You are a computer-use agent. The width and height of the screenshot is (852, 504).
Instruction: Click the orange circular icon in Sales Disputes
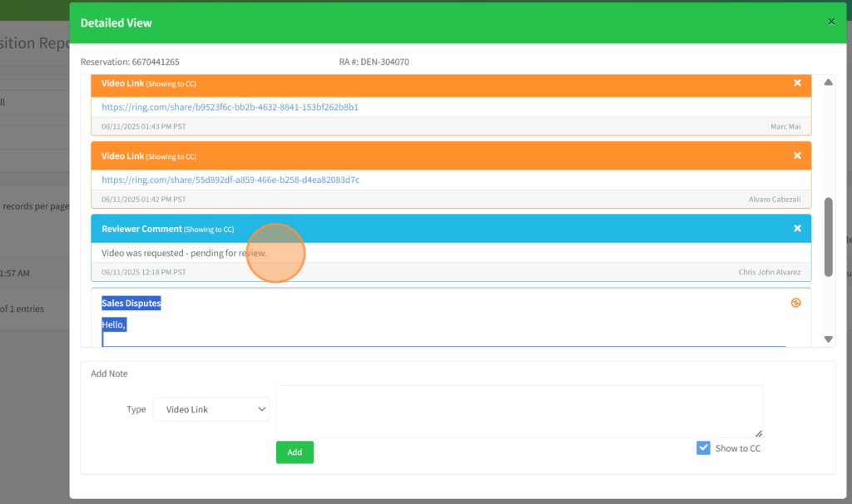[795, 303]
